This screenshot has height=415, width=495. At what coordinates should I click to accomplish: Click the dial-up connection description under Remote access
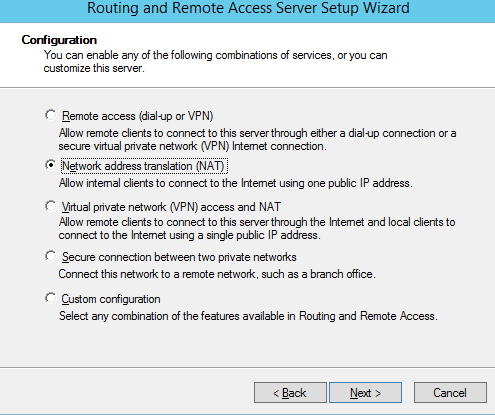(x=257, y=140)
